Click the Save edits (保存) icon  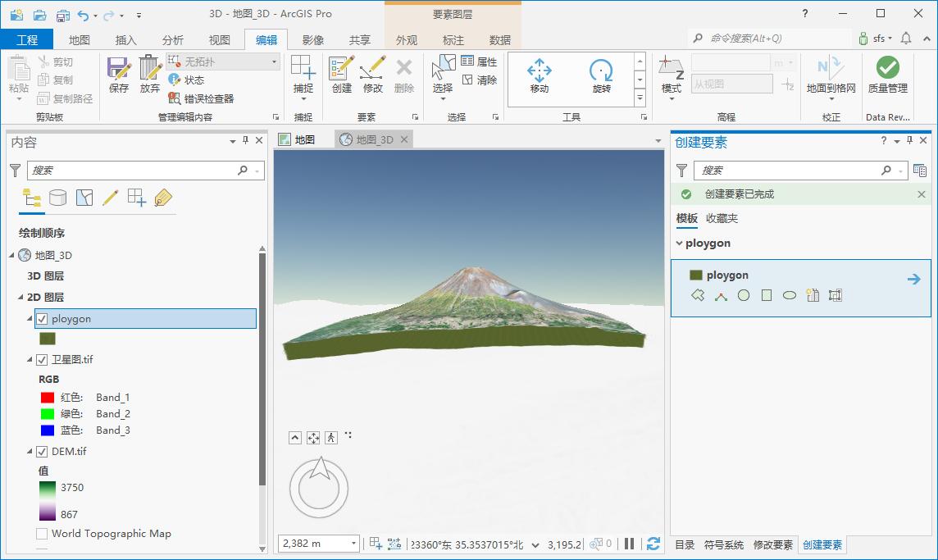click(x=118, y=75)
